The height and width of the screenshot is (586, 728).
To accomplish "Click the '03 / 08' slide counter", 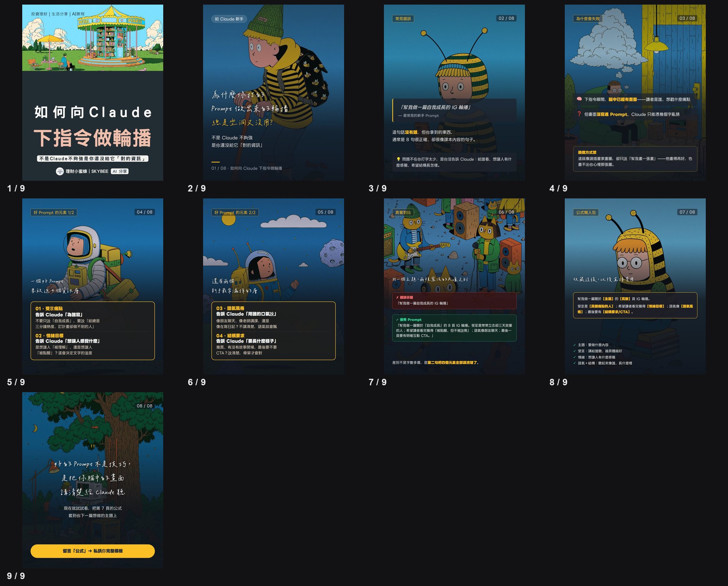I will [687, 18].
